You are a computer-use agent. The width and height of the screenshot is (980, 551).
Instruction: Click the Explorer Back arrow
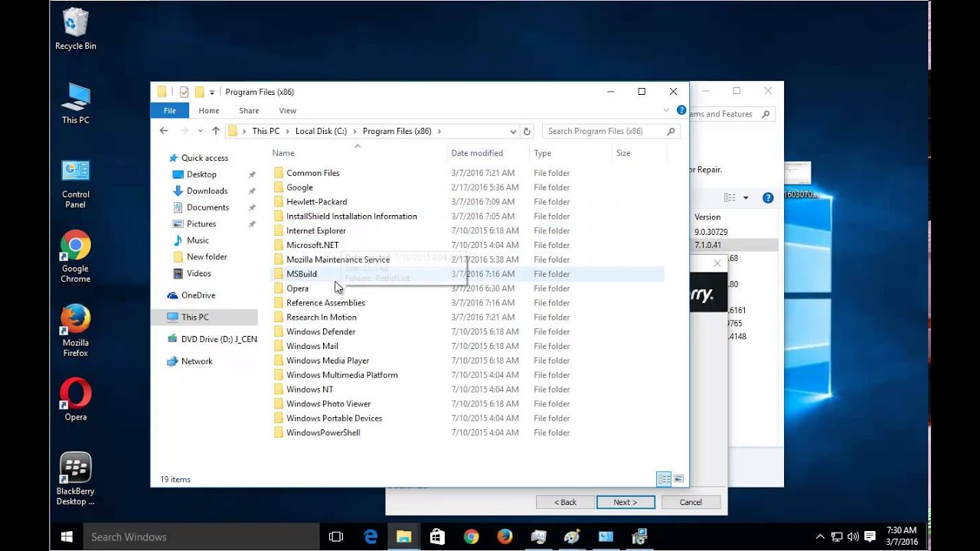pyautogui.click(x=164, y=131)
